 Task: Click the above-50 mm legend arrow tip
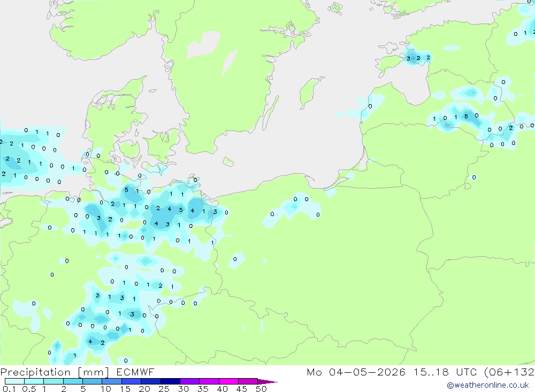pyautogui.click(x=267, y=382)
